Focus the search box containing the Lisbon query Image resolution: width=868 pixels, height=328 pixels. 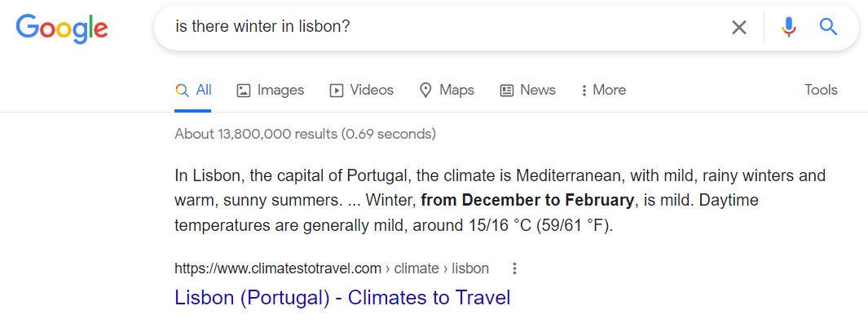(x=440, y=28)
